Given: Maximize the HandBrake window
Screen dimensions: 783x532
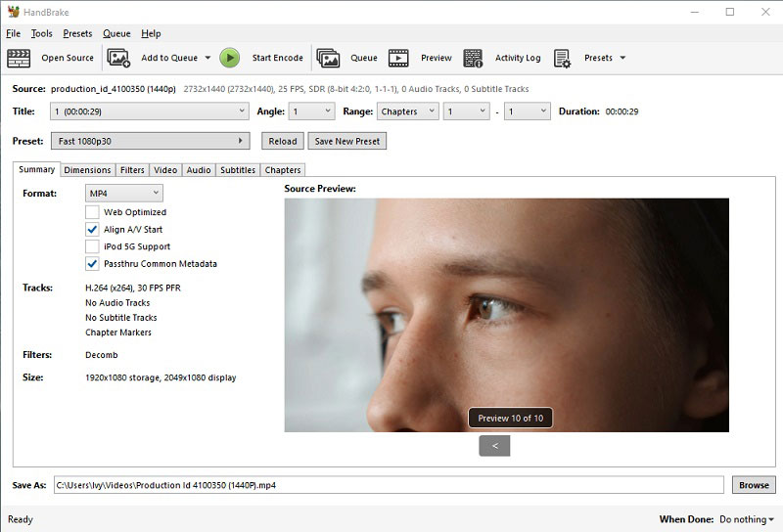Looking at the screenshot, I should pyautogui.click(x=730, y=12).
